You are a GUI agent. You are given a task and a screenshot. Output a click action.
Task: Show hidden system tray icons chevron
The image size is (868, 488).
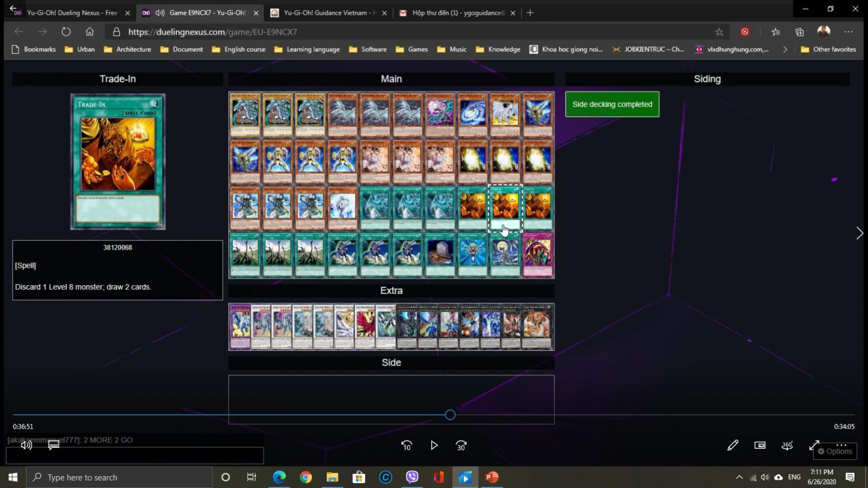click(x=739, y=477)
